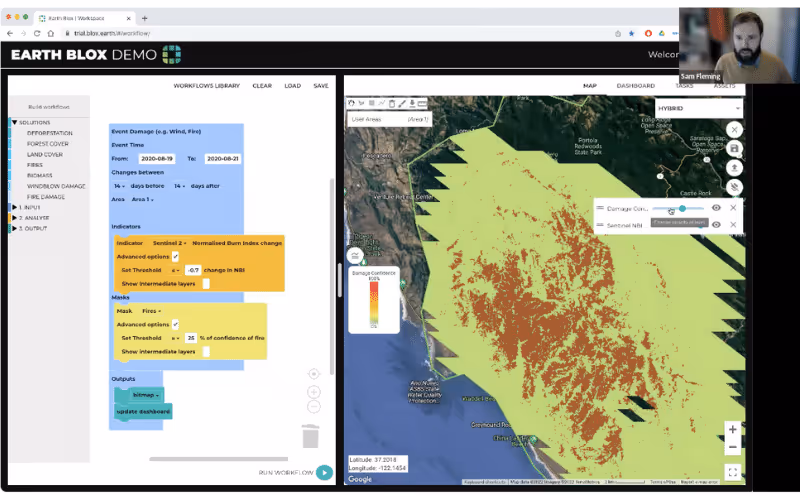Zoom out on the map with minus button
800x500 pixels.
pos(733,447)
